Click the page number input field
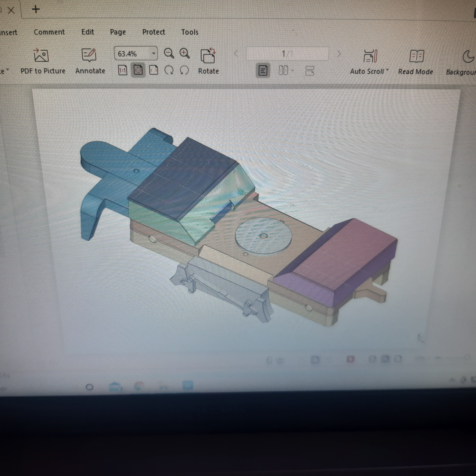Screen dimensions: 476x476 [x=288, y=54]
